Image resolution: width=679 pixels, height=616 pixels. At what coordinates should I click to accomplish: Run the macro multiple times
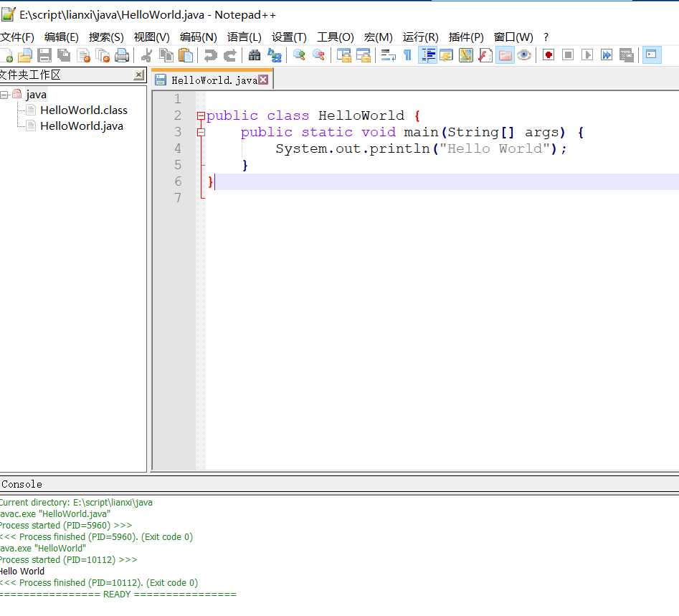coord(607,55)
